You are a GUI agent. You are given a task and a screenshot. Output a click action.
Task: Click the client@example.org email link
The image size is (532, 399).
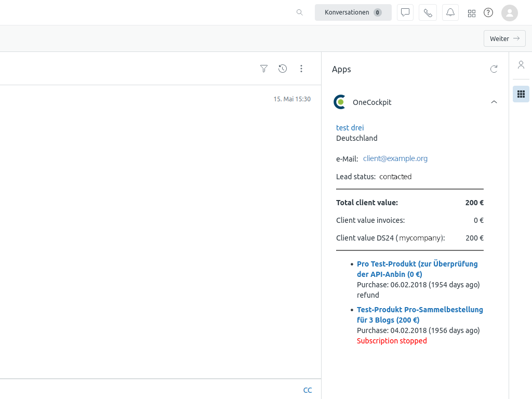coord(395,158)
